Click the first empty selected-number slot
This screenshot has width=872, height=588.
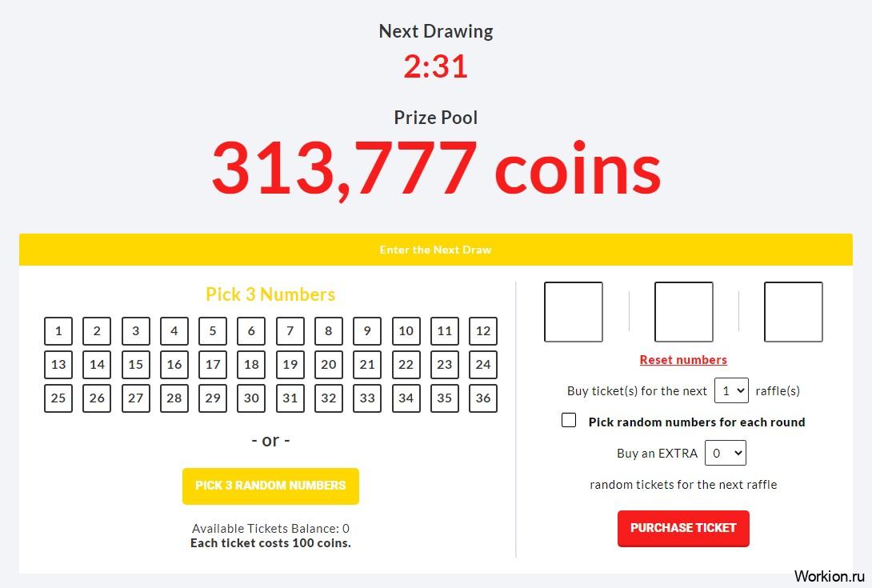574,311
